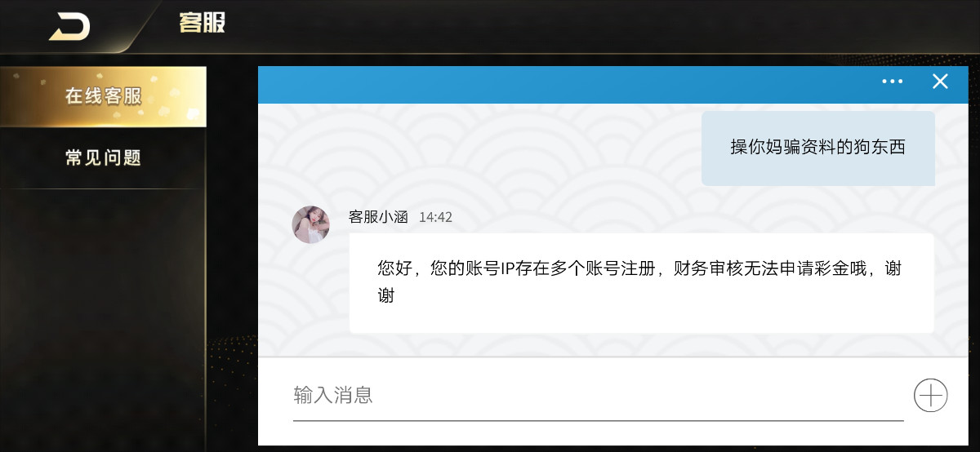Open 客服小涵's avatar picture

311,224
